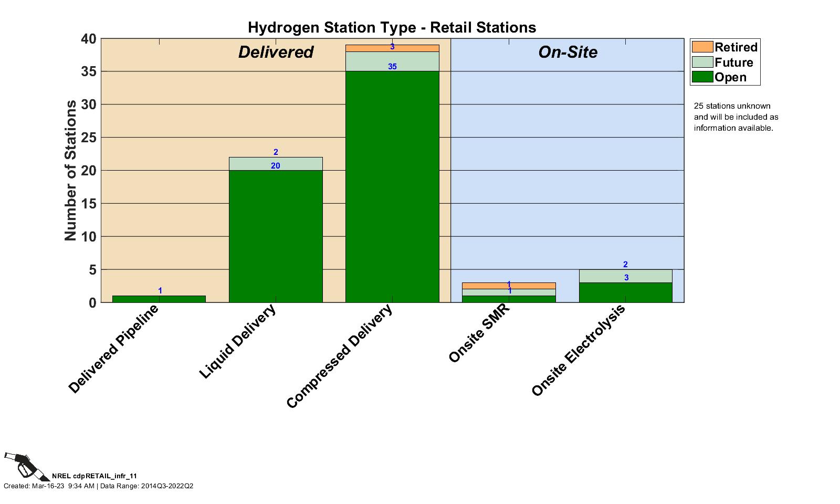
Task: Click the Onsite SMR axis label
Action: [x=479, y=334]
